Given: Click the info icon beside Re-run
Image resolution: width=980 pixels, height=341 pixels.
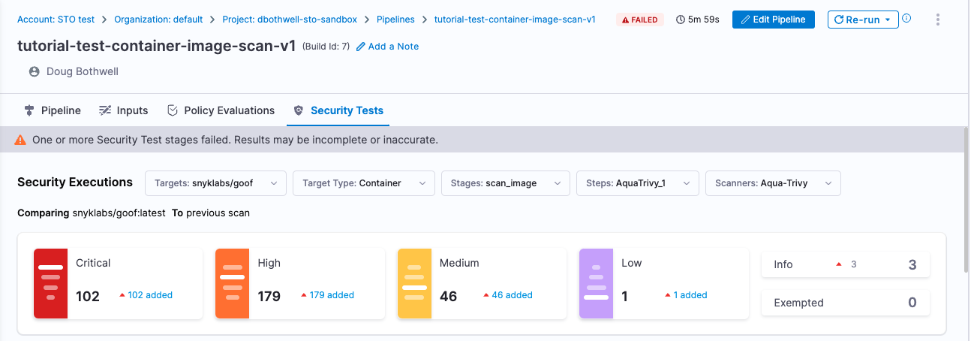Looking at the screenshot, I should tap(906, 19).
